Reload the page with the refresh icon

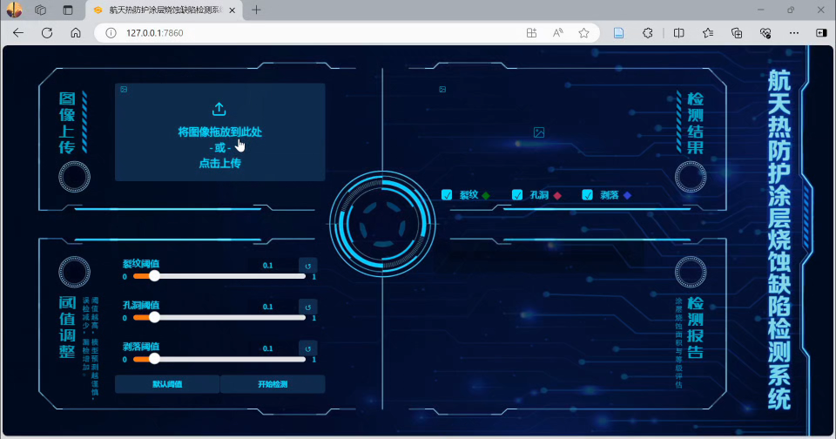47,33
